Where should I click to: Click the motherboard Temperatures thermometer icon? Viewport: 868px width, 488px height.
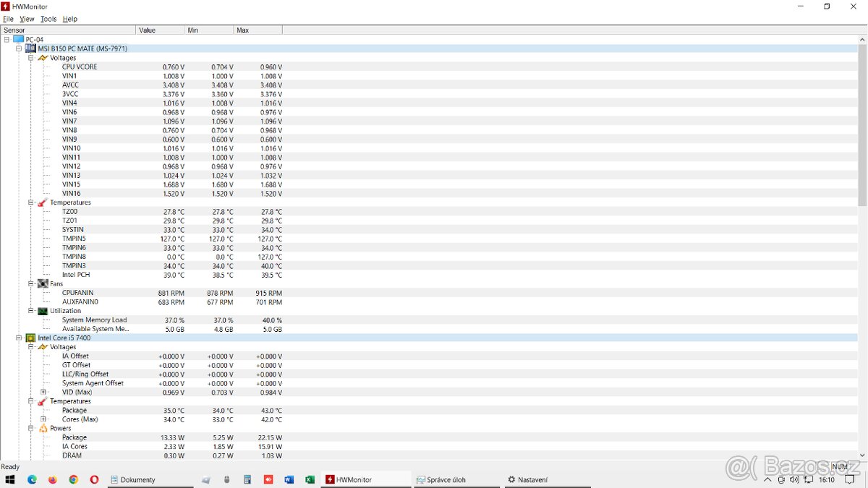click(43, 202)
